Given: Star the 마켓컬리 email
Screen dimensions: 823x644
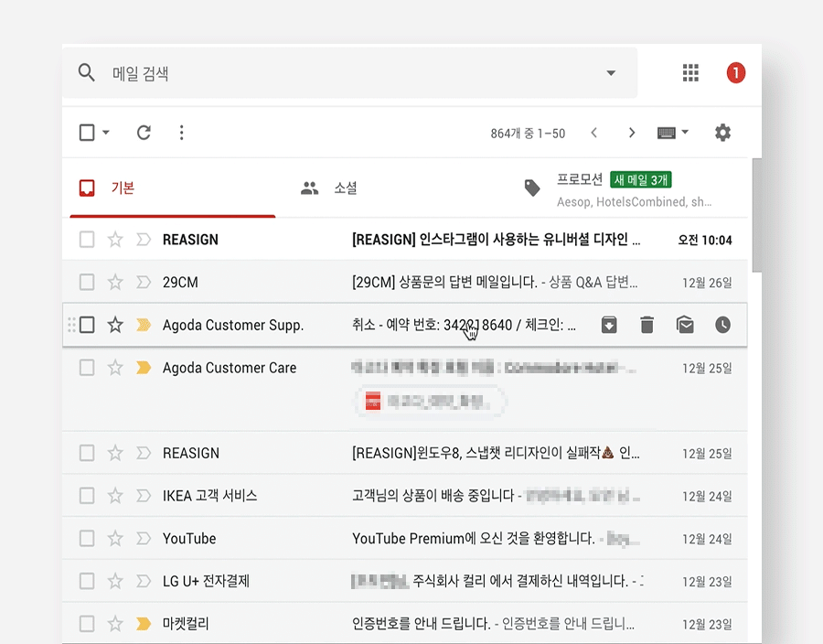Looking at the screenshot, I should pos(115,624).
